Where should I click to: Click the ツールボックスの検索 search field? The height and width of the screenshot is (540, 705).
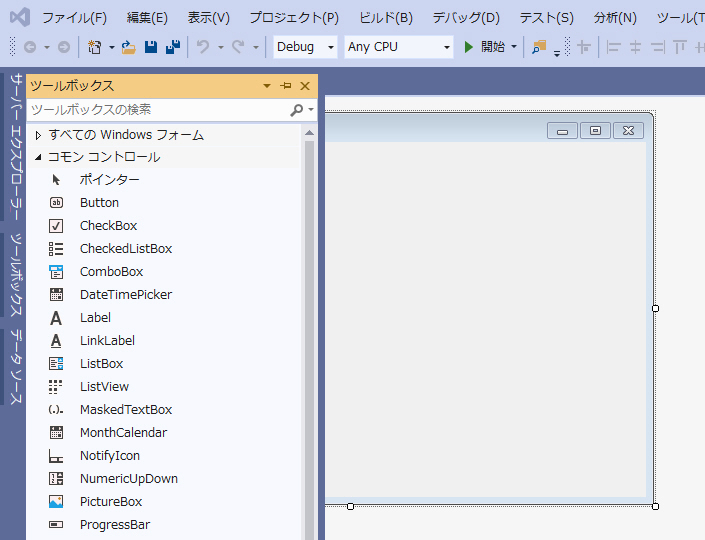coord(155,109)
